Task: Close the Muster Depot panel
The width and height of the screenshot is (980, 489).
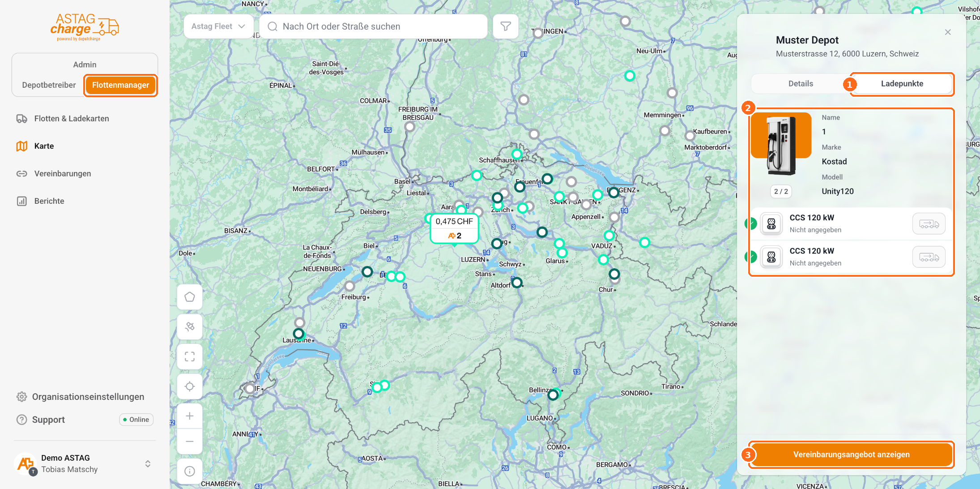Action: click(x=948, y=32)
